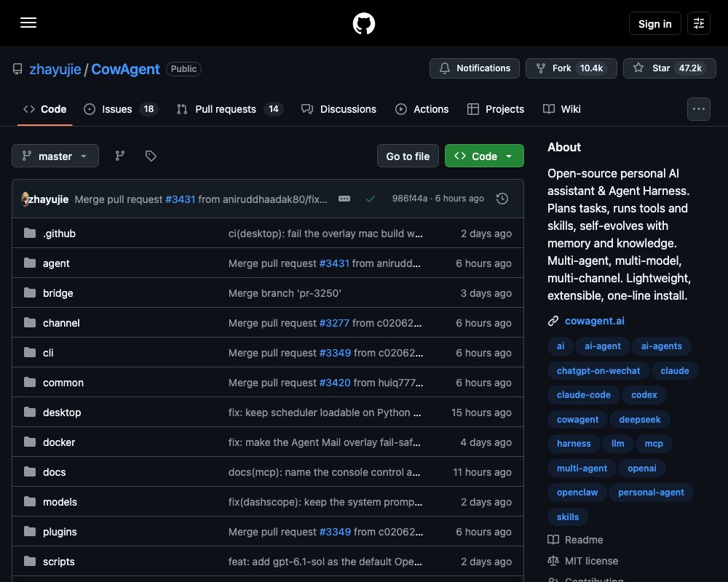Open the Pull requests tab
This screenshot has width=728, height=582.
pyautogui.click(x=230, y=109)
